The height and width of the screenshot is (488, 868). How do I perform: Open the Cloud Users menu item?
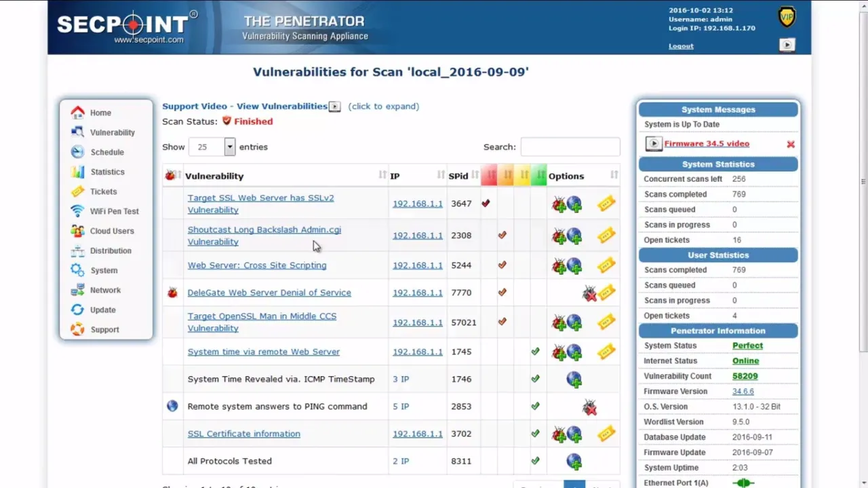pos(112,231)
